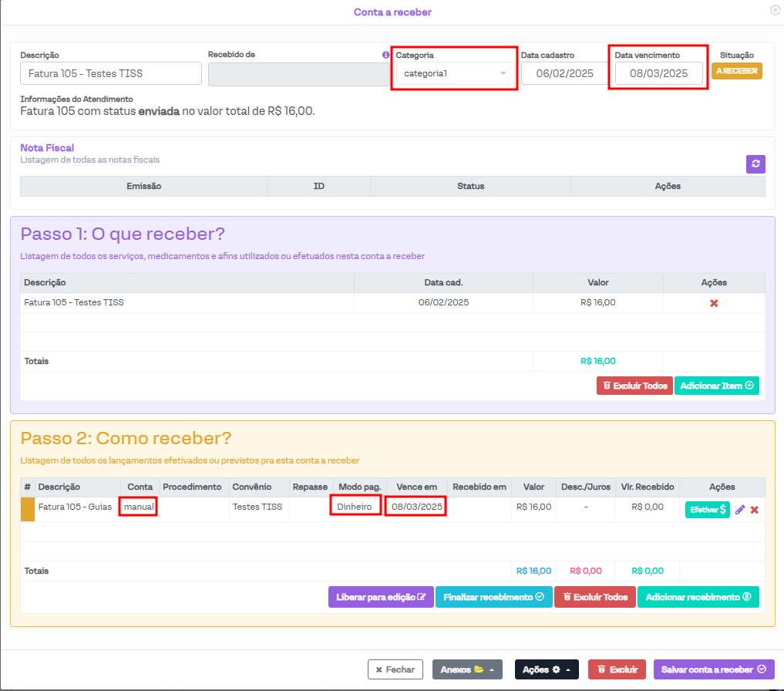
Task: Click the Data vencimento date field
Action: click(658, 73)
